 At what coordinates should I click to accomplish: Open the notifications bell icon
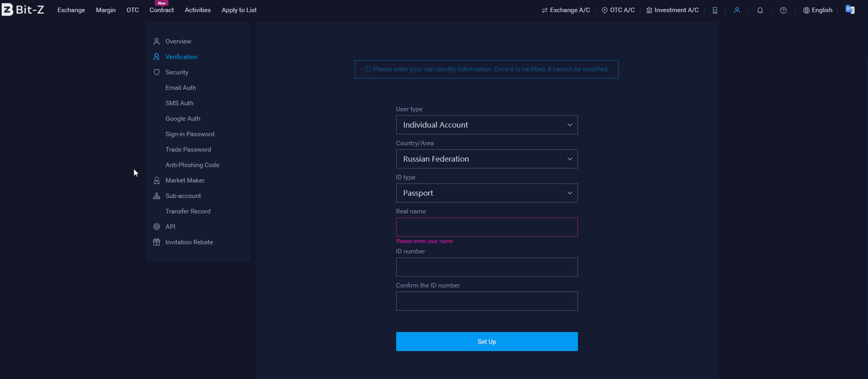760,10
